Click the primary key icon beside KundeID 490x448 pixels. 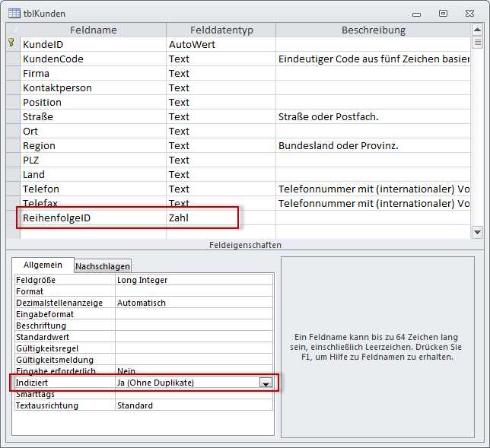[11, 44]
